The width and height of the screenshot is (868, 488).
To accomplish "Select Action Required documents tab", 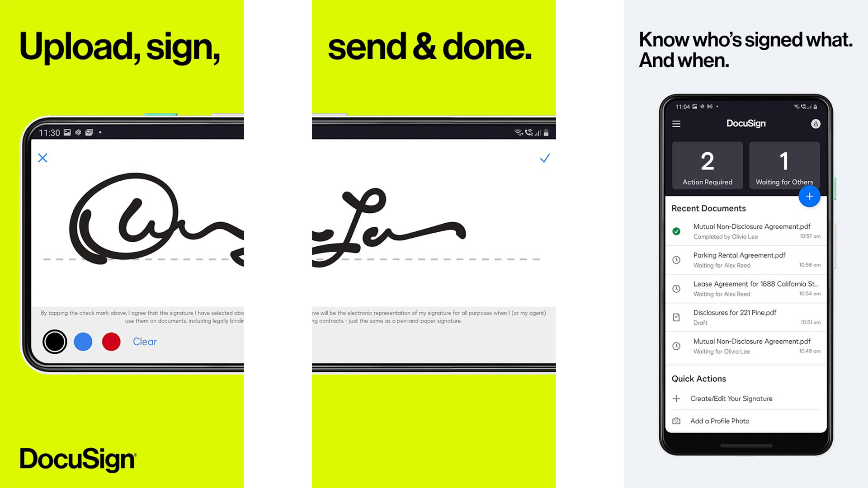I will (x=707, y=167).
